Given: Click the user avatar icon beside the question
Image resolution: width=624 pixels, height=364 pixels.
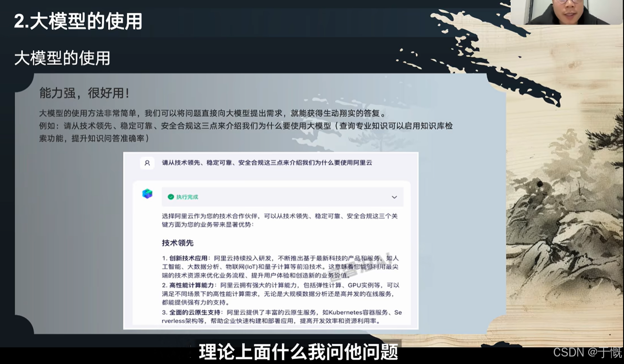Looking at the screenshot, I should coord(147,163).
